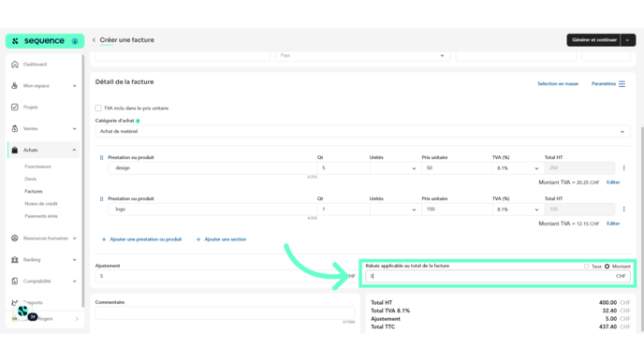644x362 pixels.
Task: Open three-dot menu for logo line
Action: (x=623, y=210)
